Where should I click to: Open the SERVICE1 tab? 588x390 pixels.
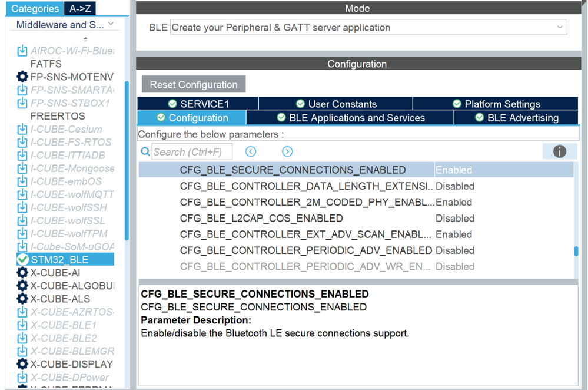pyautogui.click(x=198, y=104)
